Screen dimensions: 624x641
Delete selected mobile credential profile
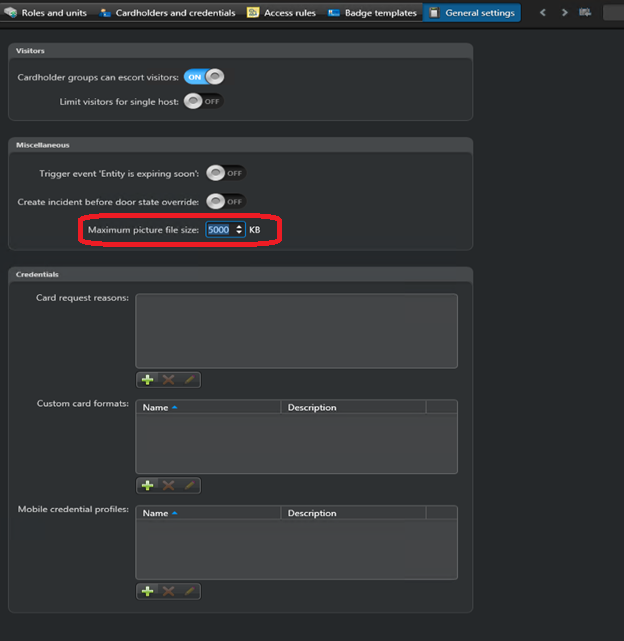click(168, 591)
